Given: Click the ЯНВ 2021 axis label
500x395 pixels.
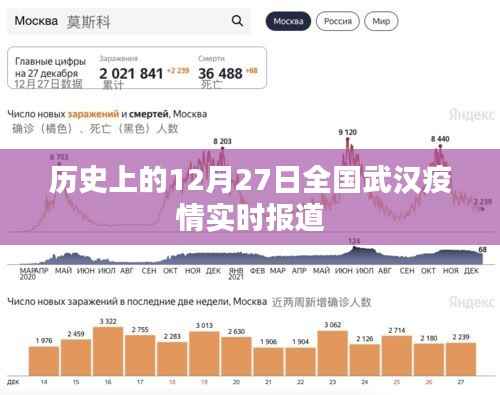Looking at the screenshot, I should (x=236, y=274).
